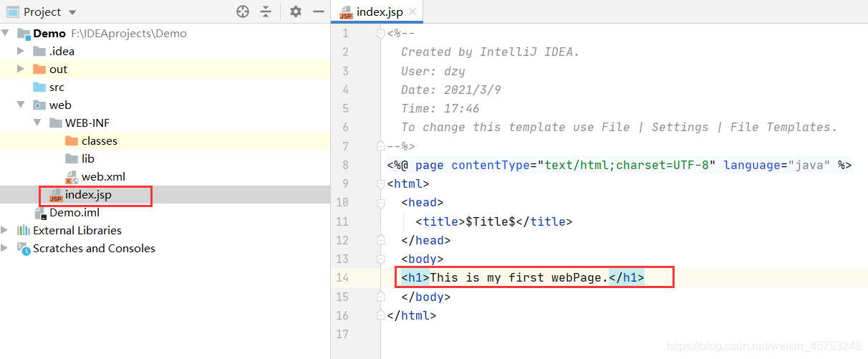868x359 pixels.
Task: Select index.jsp in the project tree
Action: pyautogui.click(x=165, y=195)
